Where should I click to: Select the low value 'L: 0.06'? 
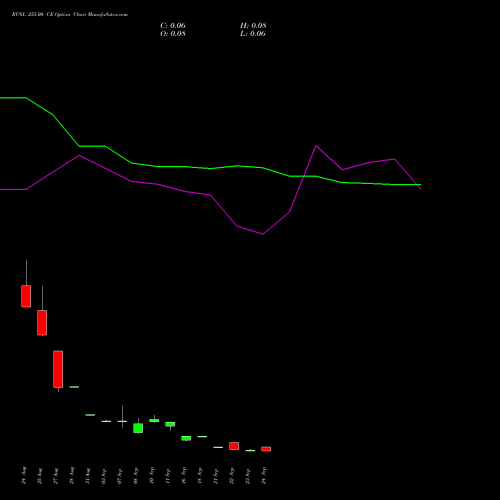click(x=253, y=34)
